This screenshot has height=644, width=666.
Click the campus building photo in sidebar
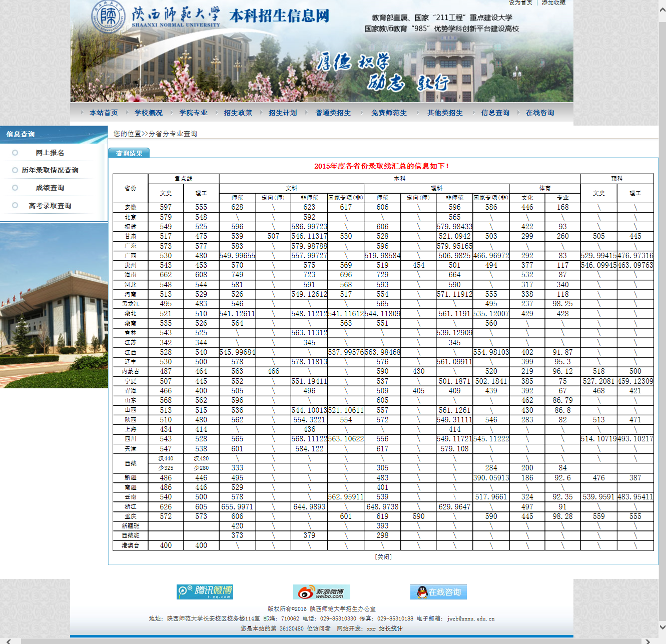tap(54, 305)
